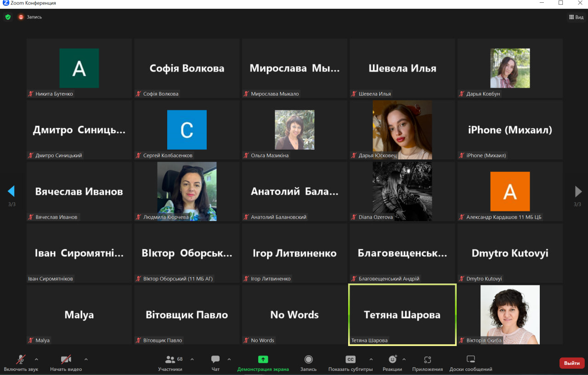588x375 pixels.
Task: Toggle captions with Показать субтитры
Action: pyautogui.click(x=350, y=359)
